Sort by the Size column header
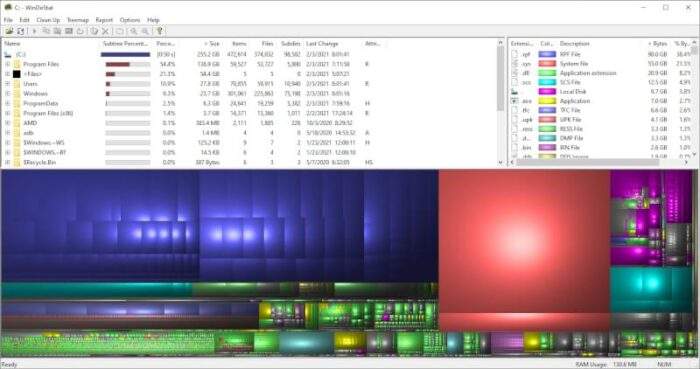This screenshot has height=369, width=700. pos(212,44)
